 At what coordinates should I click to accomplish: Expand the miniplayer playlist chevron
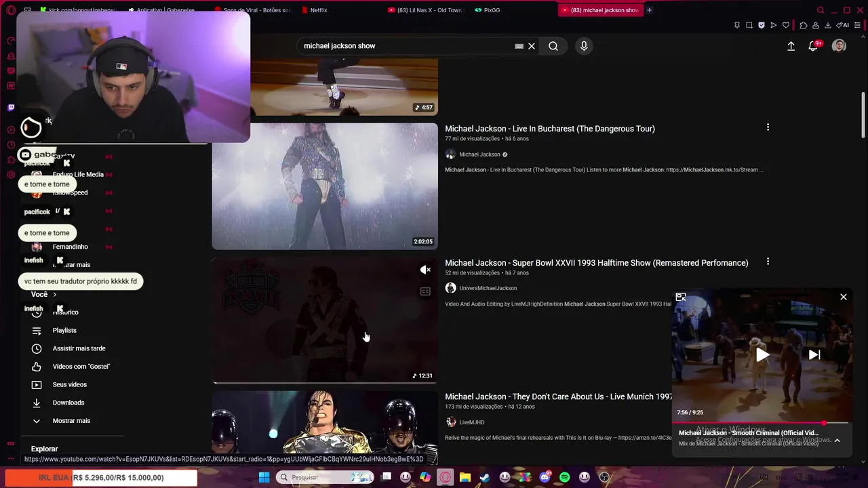[837, 441]
